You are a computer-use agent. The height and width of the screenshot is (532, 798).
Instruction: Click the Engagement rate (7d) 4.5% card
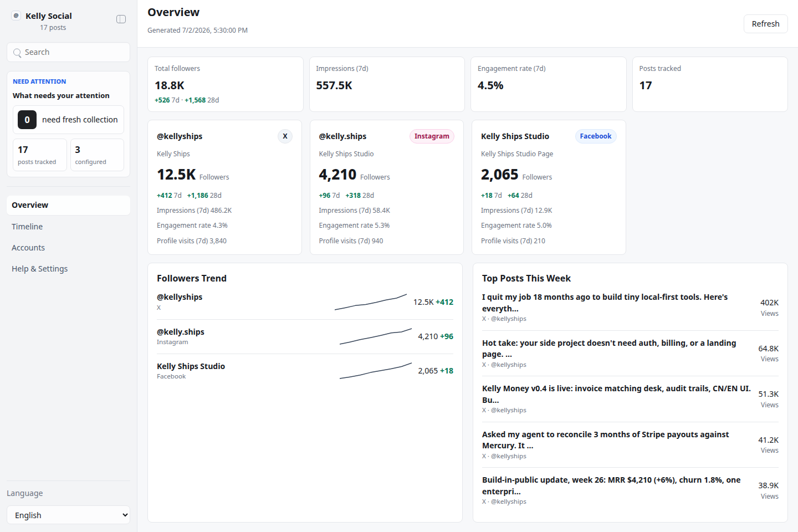pos(549,84)
